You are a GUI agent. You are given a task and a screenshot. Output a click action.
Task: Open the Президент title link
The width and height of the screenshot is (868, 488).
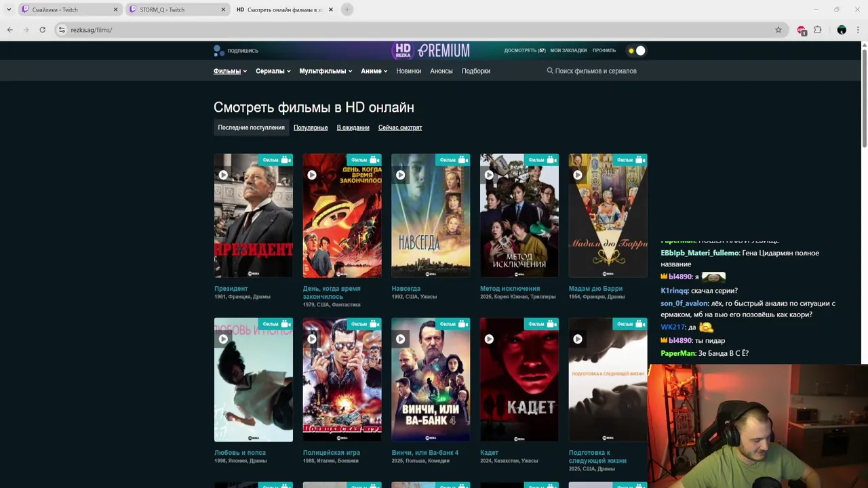pyautogui.click(x=231, y=289)
